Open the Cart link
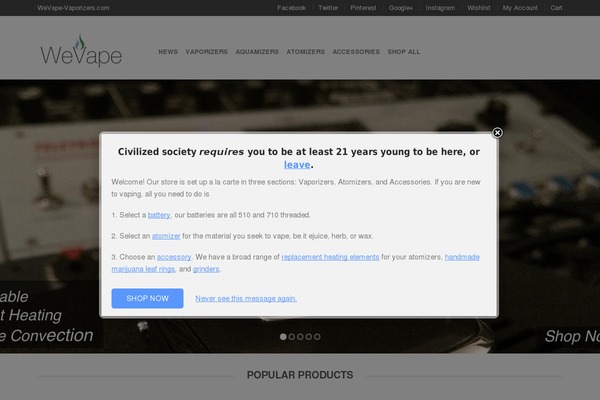 coord(556,8)
